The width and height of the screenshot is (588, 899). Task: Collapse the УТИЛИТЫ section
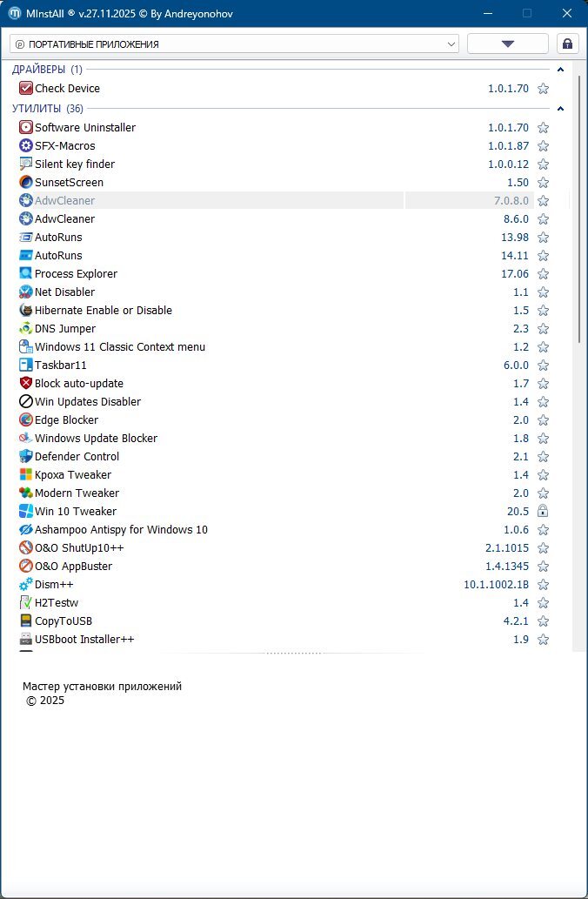(x=560, y=109)
